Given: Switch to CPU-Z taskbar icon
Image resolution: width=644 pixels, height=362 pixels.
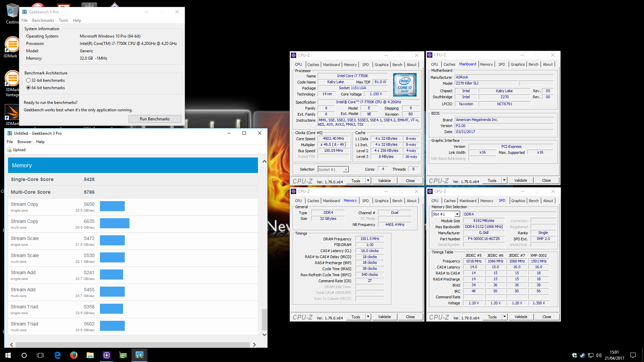Looking at the screenshot, I should (x=106, y=355).
